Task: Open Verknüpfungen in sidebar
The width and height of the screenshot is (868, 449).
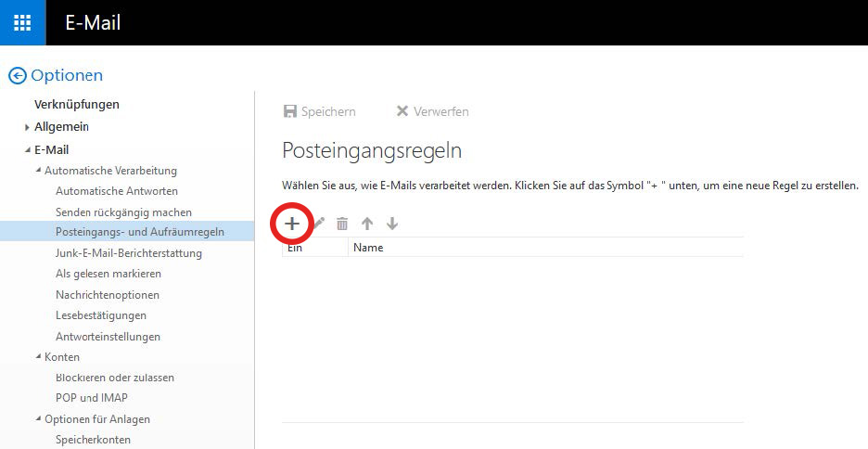Action: tap(76, 105)
